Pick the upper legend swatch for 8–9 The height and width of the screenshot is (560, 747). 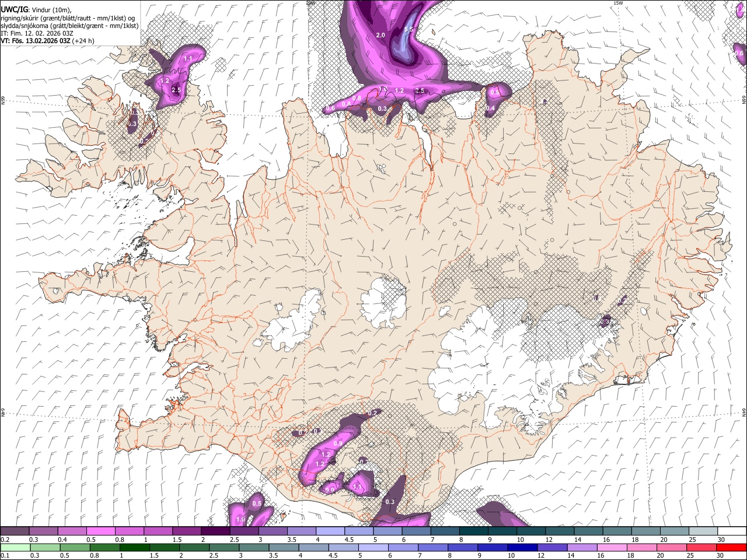tap(473, 531)
